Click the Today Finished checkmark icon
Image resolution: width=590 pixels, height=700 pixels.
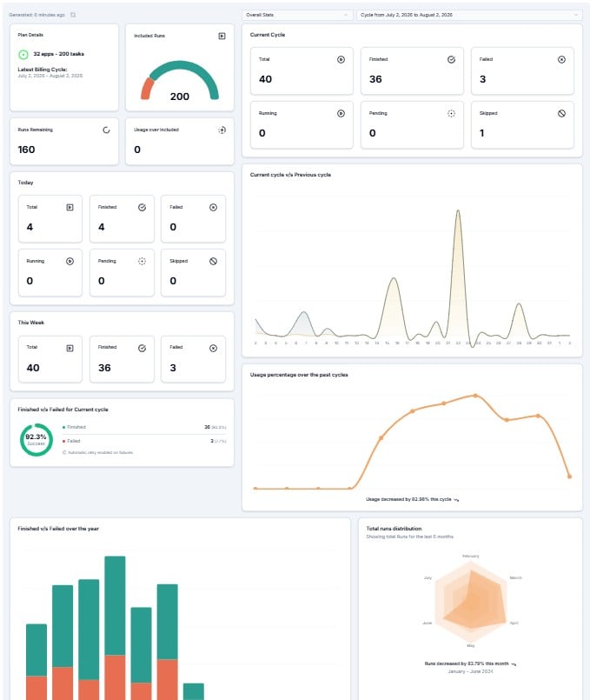pos(142,207)
